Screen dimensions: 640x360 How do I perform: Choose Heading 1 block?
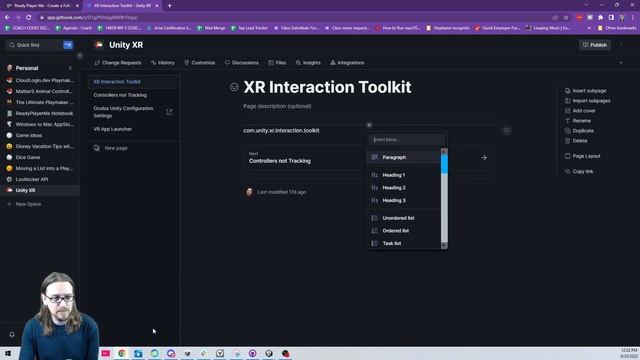pyautogui.click(x=403, y=175)
